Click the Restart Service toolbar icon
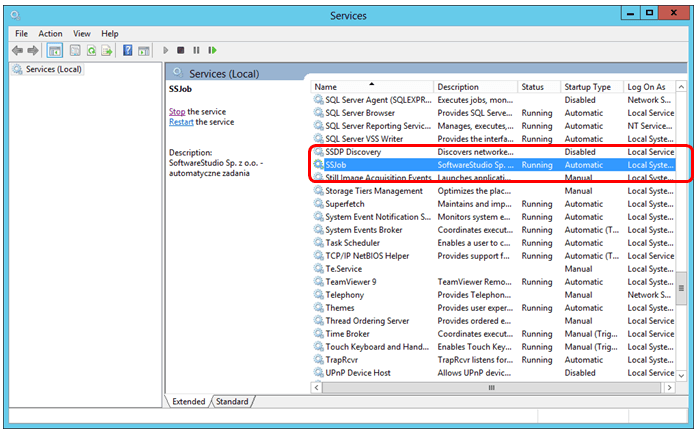Image resolution: width=698 pixels, height=433 pixels. coord(212,50)
